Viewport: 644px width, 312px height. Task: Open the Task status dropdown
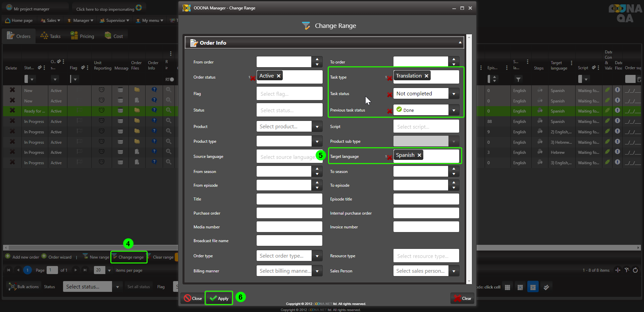[x=453, y=94]
